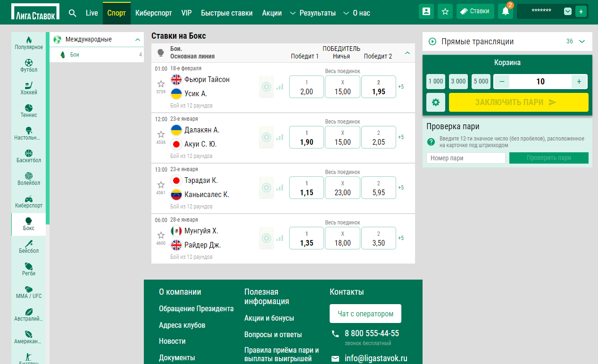This screenshot has height=364, width=598.
Task: Set stake to 5 000 preset
Action: pos(481,82)
